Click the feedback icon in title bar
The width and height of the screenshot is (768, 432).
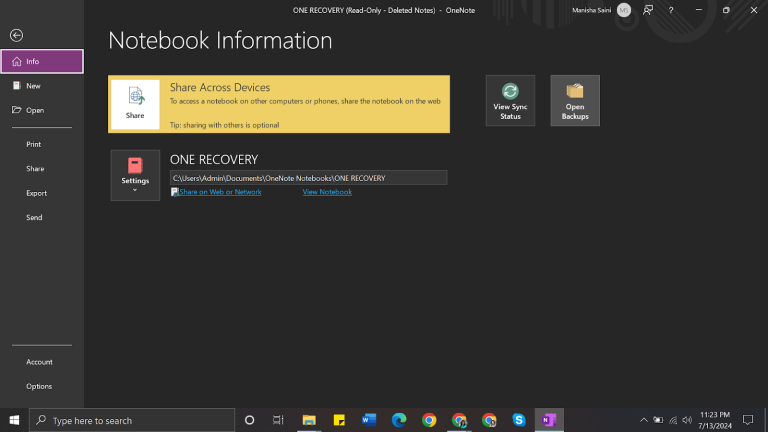click(649, 10)
